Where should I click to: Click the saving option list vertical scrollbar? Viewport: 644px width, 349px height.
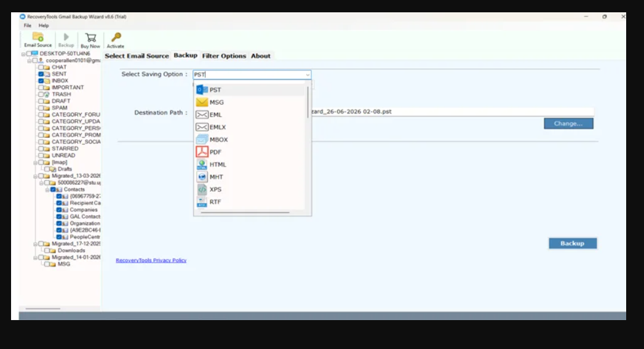[307, 102]
